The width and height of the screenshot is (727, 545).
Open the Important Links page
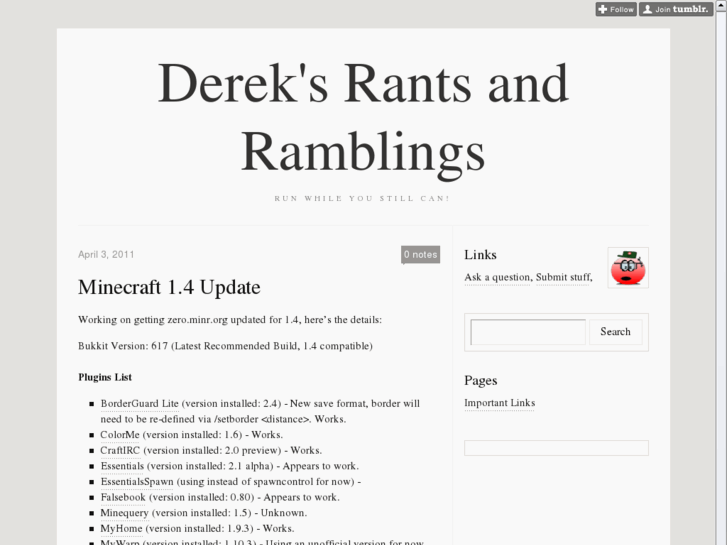click(499, 403)
